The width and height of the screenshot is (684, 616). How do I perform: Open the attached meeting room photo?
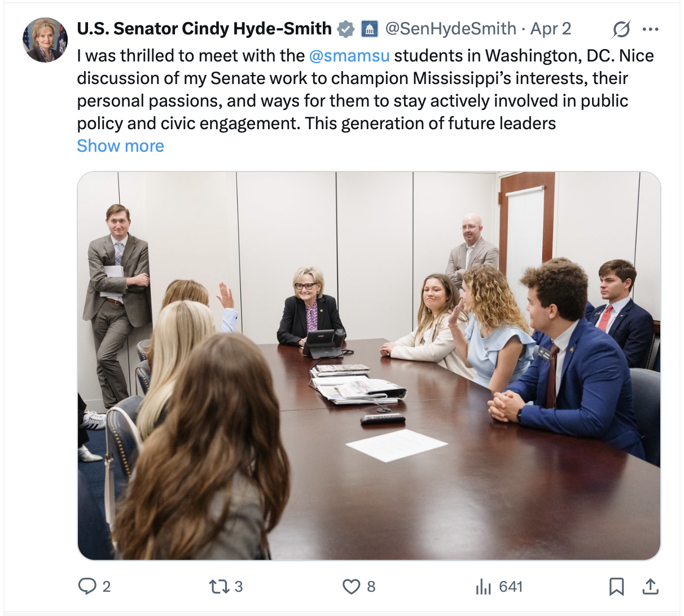coord(369,366)
